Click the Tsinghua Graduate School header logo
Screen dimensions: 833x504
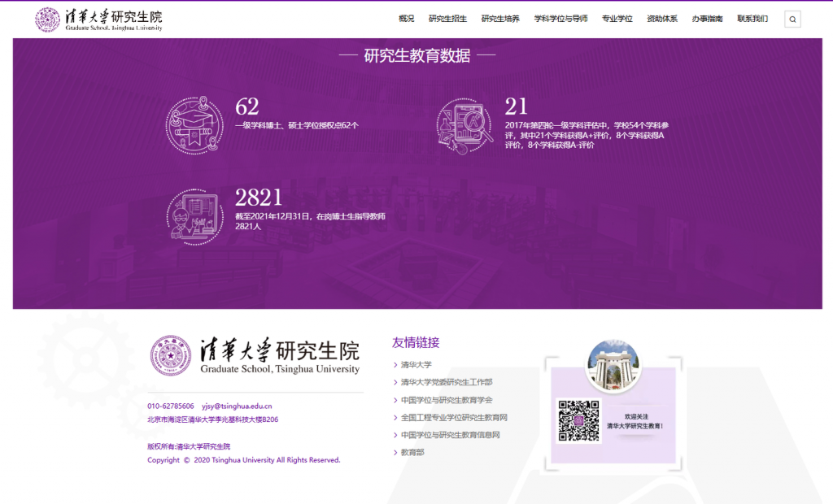pos(98,20)
